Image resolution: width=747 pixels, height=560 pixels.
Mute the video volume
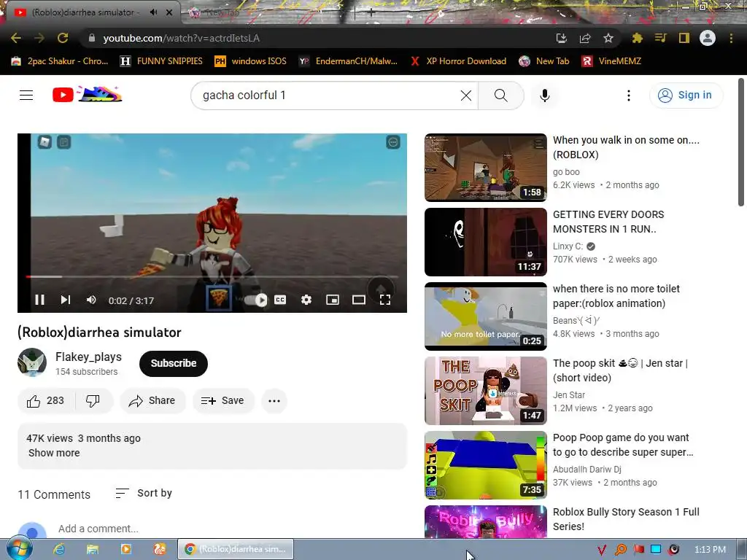click(91, 300)
